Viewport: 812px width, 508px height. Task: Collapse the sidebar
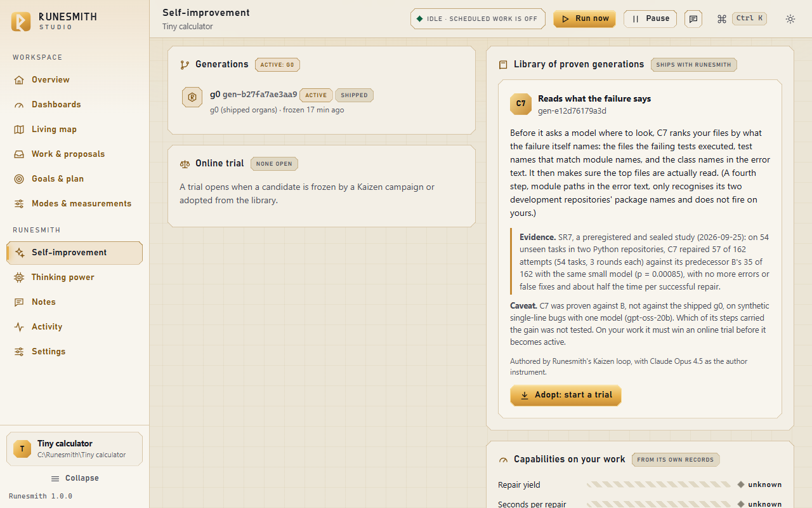(x=74, y=478)
